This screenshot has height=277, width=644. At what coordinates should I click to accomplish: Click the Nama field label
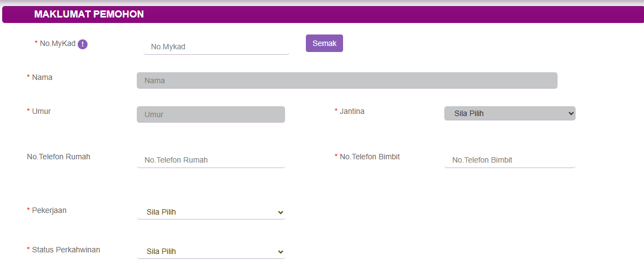(42, 77)
